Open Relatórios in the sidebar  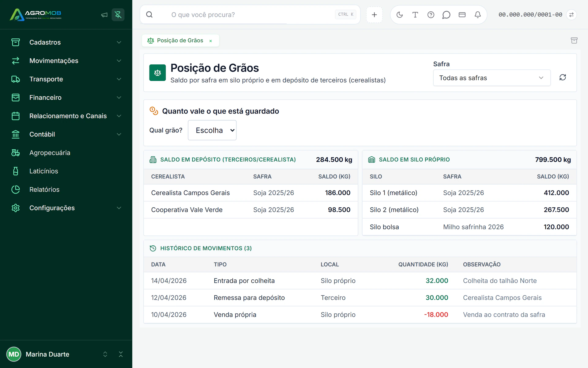pyautogui.click(x=66, y=190)
